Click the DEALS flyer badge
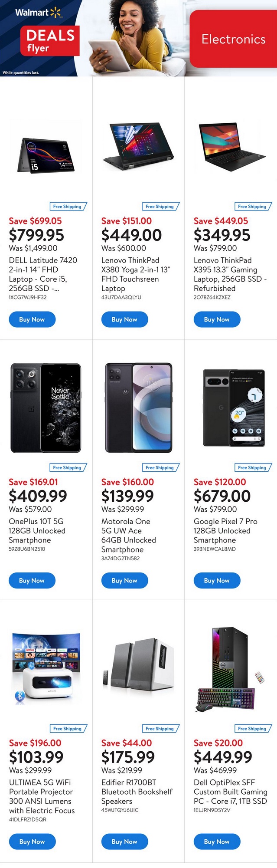 pyautogui.click(x=50, y=40)
